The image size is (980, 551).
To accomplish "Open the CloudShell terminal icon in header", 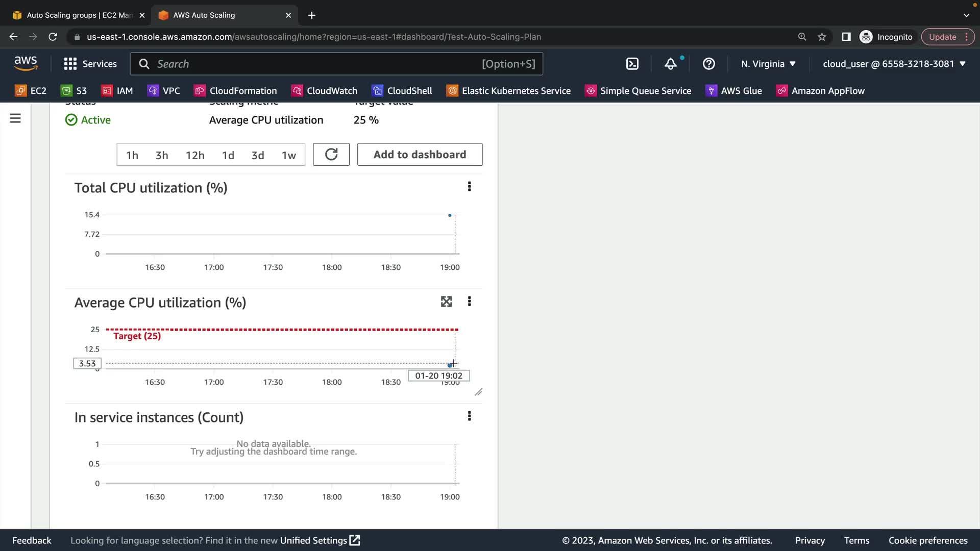I will point(632,64).
